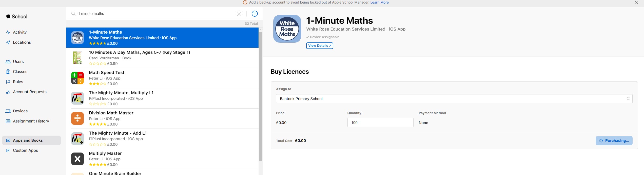
Task: Click the Price value £0.00
Action: tap(281, 123)
